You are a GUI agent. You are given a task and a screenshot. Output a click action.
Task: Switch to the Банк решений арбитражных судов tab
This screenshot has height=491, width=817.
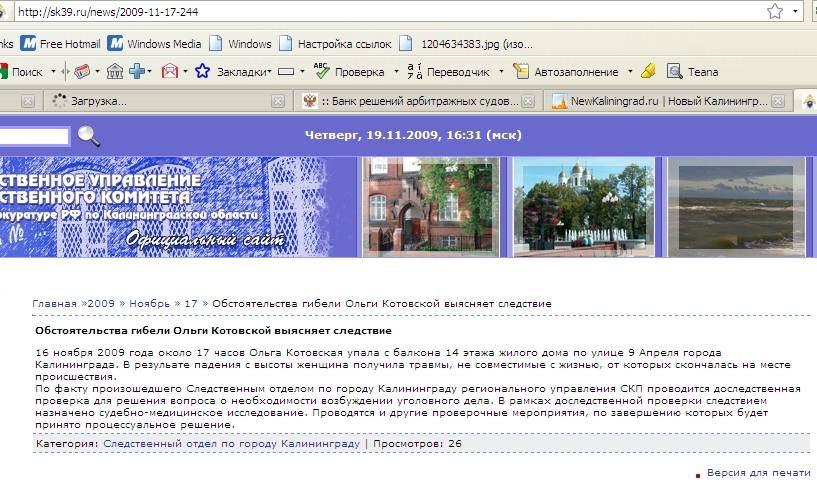tap(419, 101)
